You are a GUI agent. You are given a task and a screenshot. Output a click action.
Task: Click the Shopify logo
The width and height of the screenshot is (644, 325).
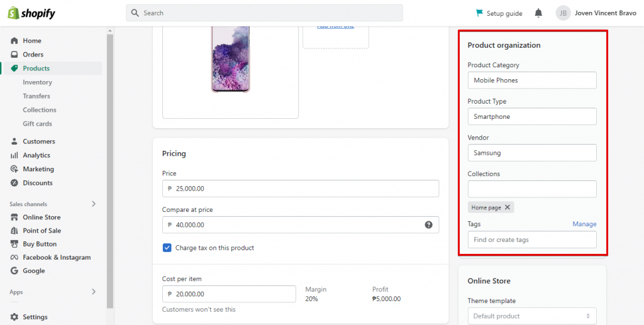(31, 13)
